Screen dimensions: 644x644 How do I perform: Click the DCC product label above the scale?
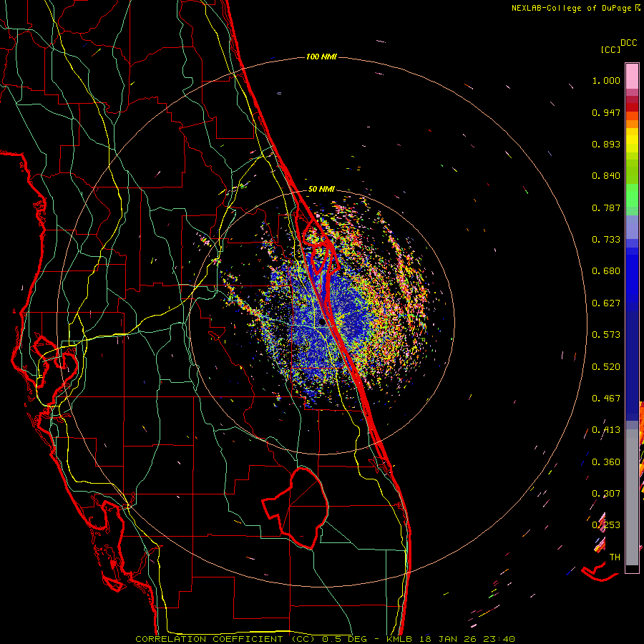(629, 43)
